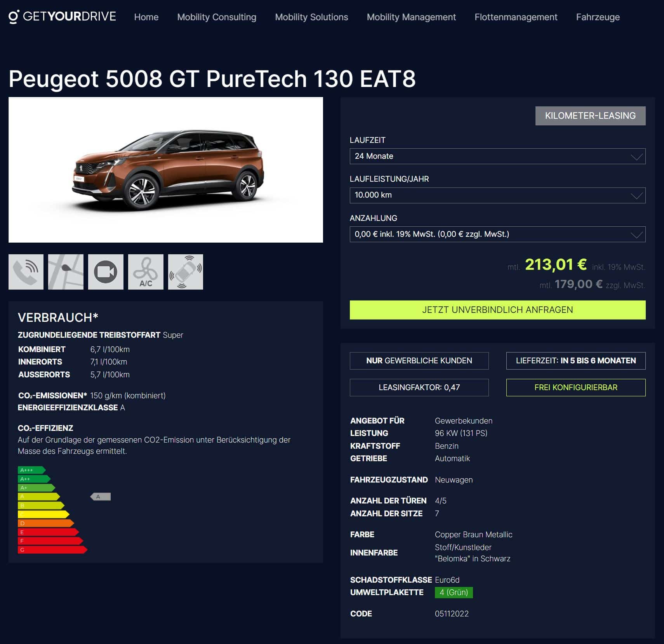The image size is (664, 644).
Task: Click the 150 g/km CO2 emission value
Action: (128, 396)
